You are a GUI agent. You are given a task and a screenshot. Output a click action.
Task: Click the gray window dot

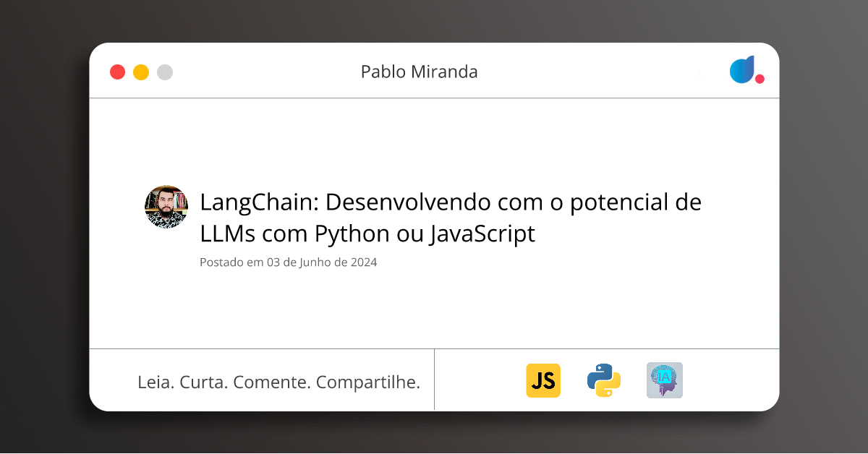[x=165, y=72]
